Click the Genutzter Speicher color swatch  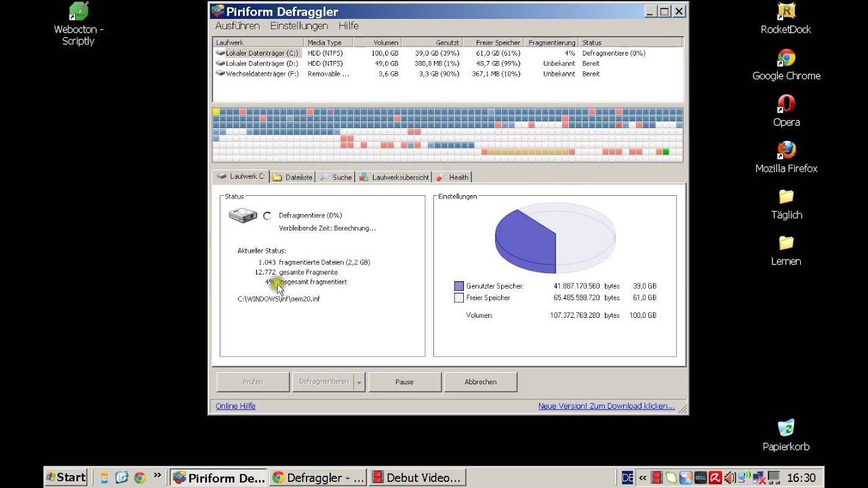[458, 286]
